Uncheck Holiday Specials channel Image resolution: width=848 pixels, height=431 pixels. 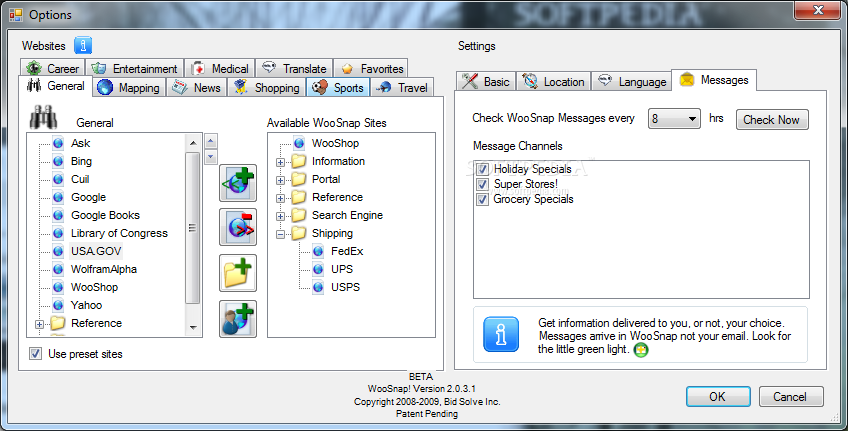pyautogui.click(x=482, y=169)
